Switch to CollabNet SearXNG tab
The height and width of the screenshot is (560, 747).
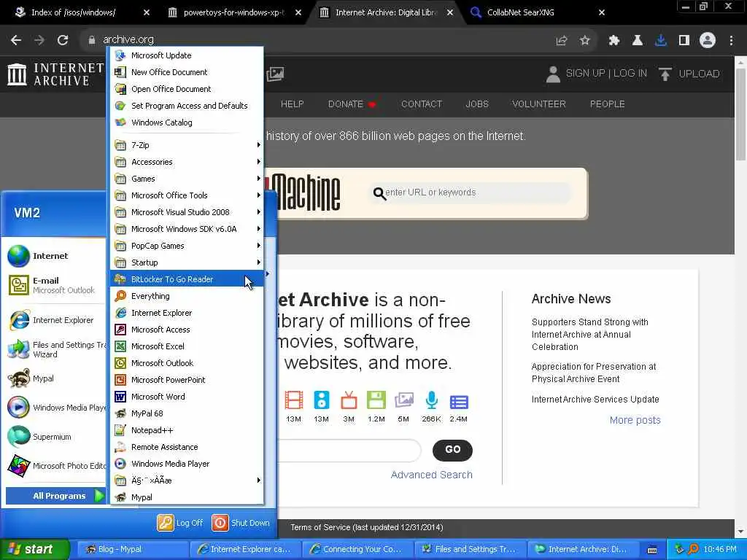pos(520,12)
